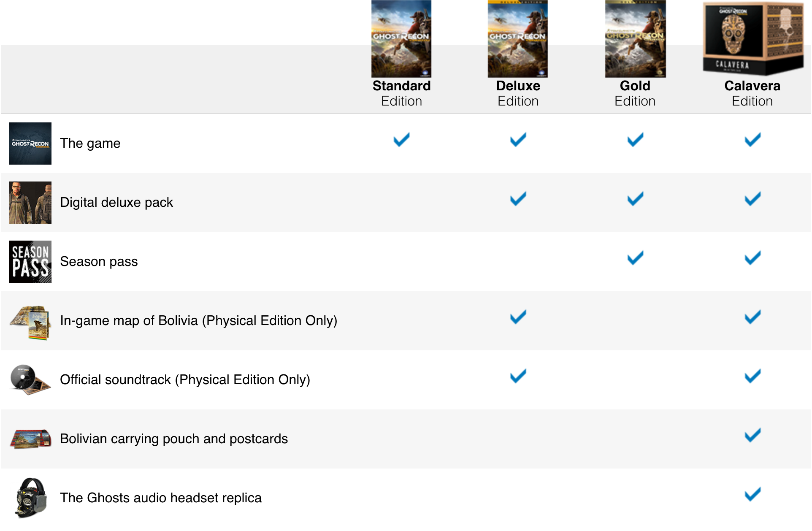The image size is (812, 531).
Task: Click the official soundtrack CD icon
Action: click(x=30, y=379)
